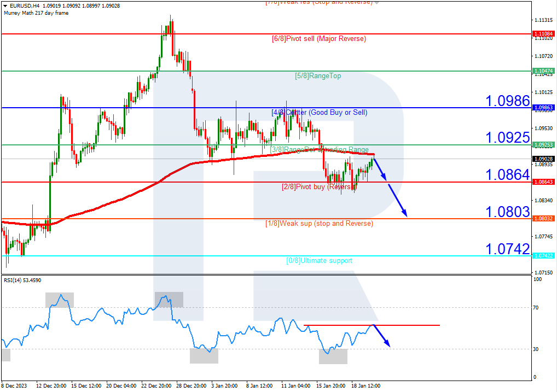Click the gray diamond marker at top edge
The width and height of the screenshot is (557, 392).
tap(377, 2)
